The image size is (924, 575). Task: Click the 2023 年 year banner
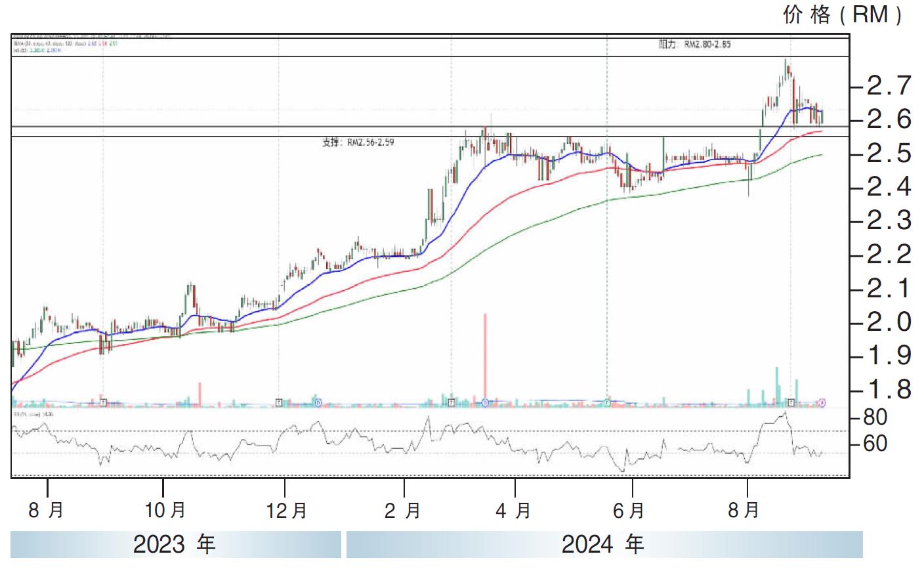click(x=175, y=544)
